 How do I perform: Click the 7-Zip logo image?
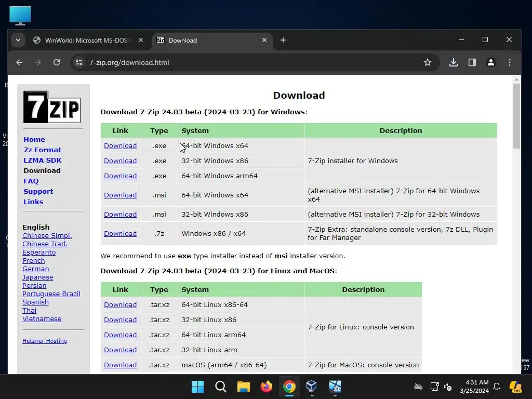(x=52, y=107)
